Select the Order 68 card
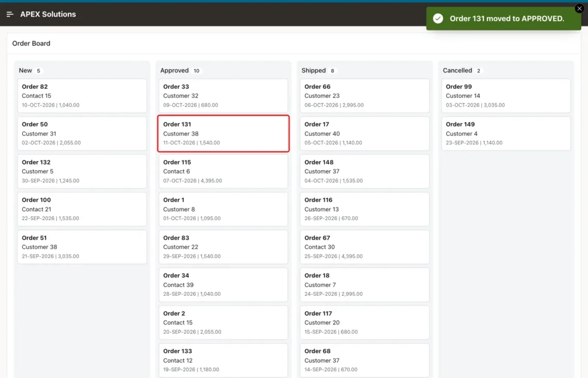Image resolution: width=588 pixels, height=378 pixels. 365,360
